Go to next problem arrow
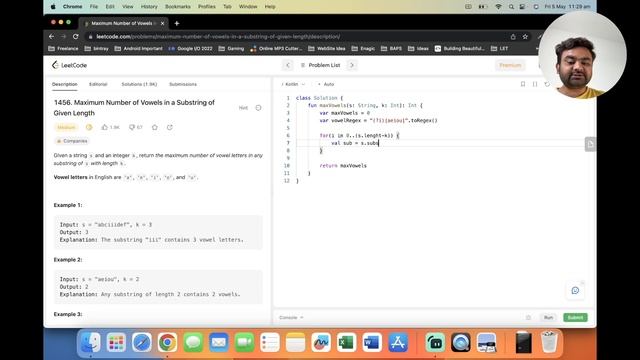 click(352, 65)
